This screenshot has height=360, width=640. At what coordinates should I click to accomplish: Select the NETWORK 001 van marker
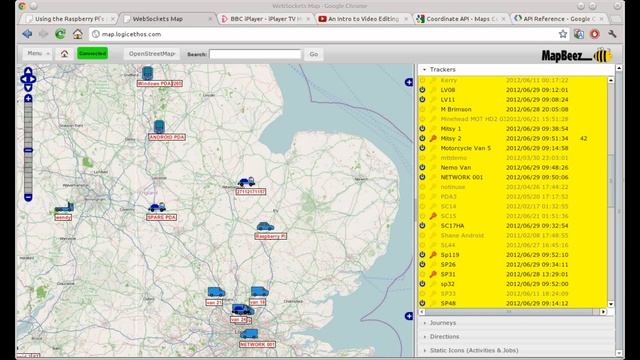click(249, 334)
